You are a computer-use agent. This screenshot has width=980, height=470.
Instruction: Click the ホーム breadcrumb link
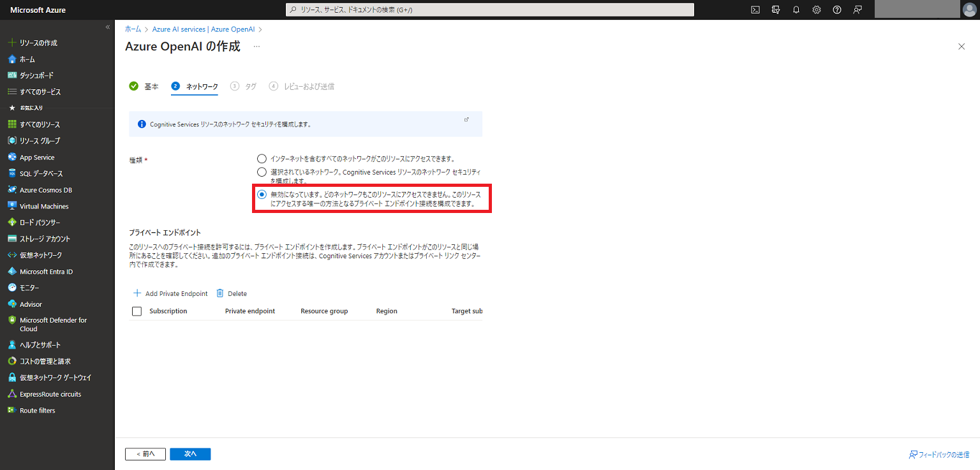click(x=133, y=29)
